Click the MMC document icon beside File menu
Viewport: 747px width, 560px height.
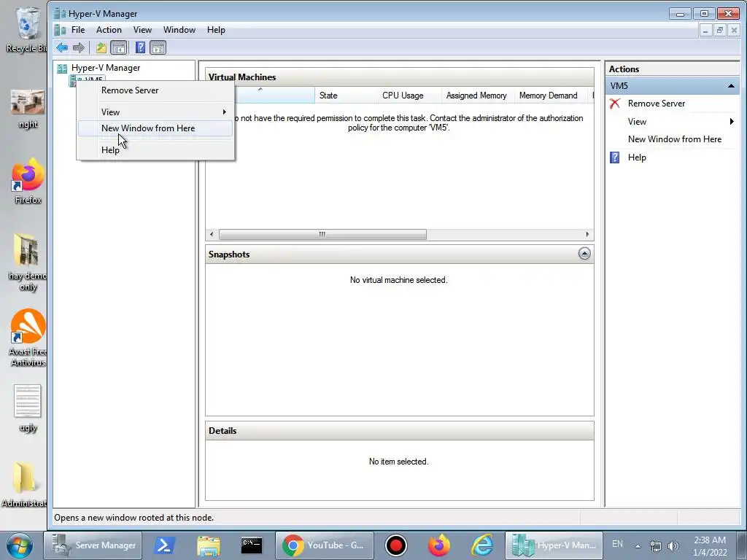tap(60, 30)
